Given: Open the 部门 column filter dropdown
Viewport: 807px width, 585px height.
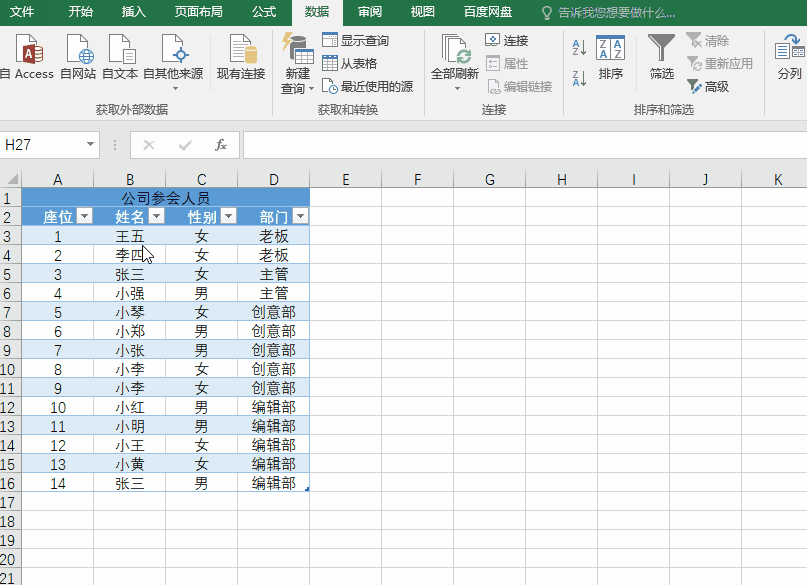Looking at the screenshot, I should click(301, 216).
